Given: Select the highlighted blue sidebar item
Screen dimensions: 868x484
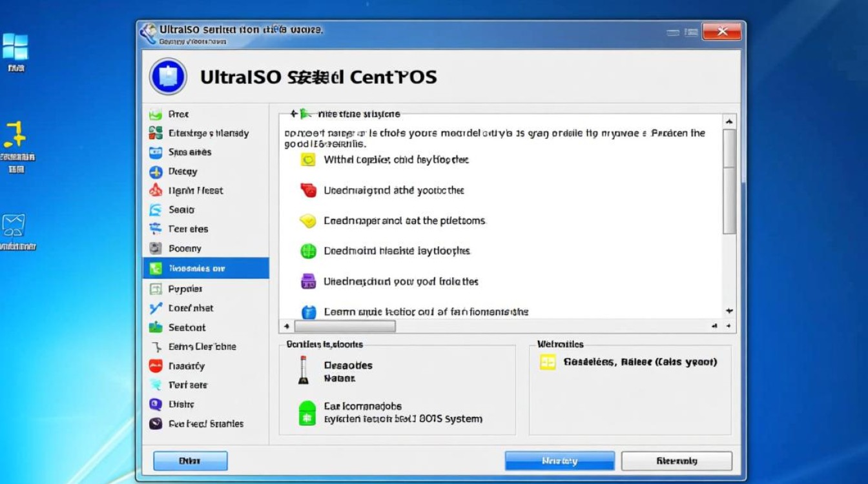Looking at the screenshot, I should tap(205, 268).
